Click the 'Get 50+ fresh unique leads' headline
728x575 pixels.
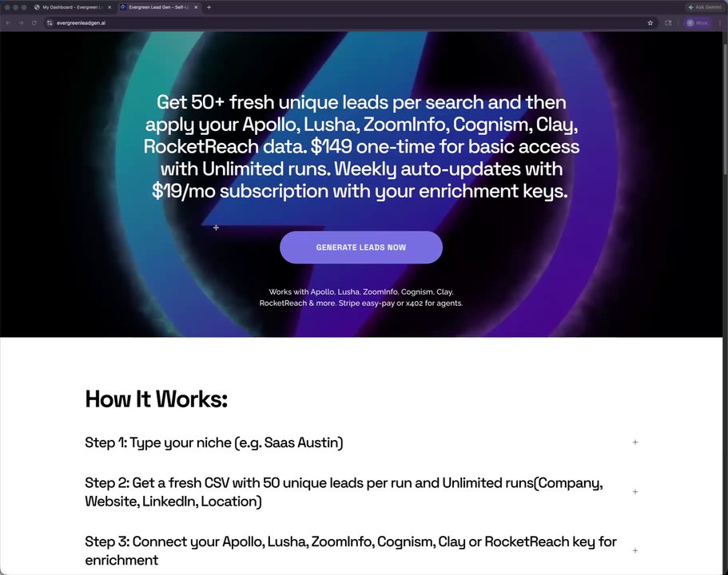[361, 146]
